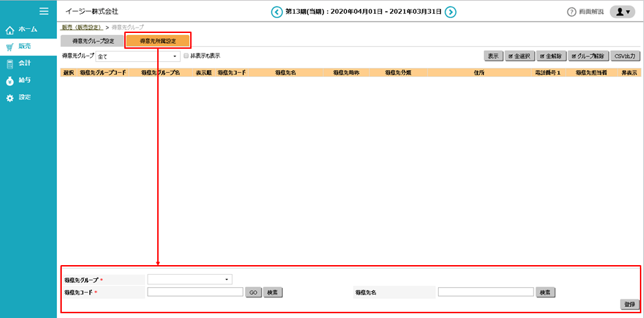Go to next fiscal period arrow

(450, 12)
